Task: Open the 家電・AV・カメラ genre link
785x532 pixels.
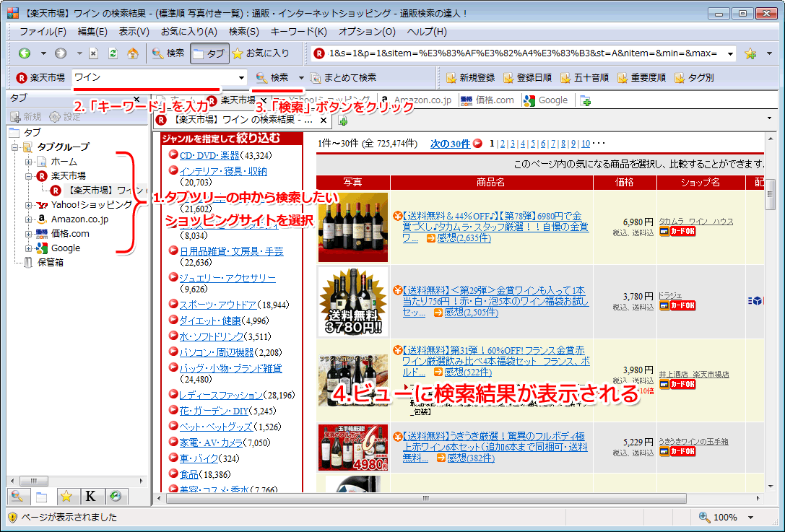Action: pos(212,442)
